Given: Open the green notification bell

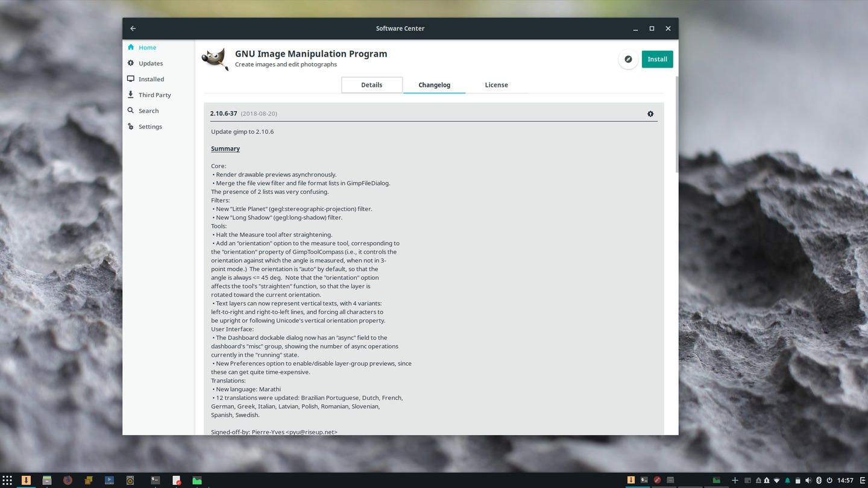Looking at the screenshot, I should (x=787, y=480).
